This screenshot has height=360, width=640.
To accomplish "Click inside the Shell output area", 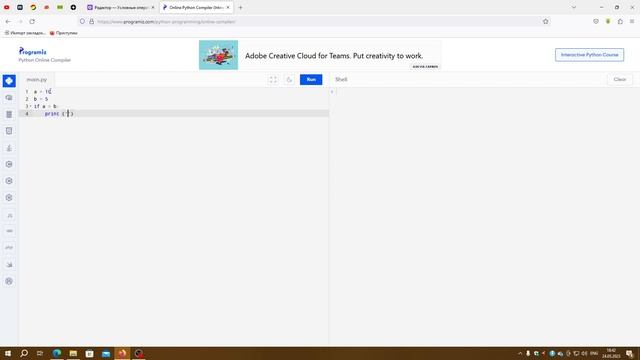I will (484, 216).
